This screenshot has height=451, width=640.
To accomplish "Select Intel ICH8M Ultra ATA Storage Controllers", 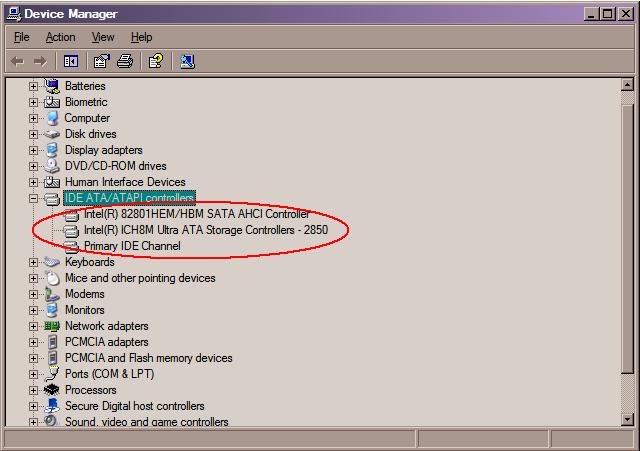I will [x=206, y=230].
